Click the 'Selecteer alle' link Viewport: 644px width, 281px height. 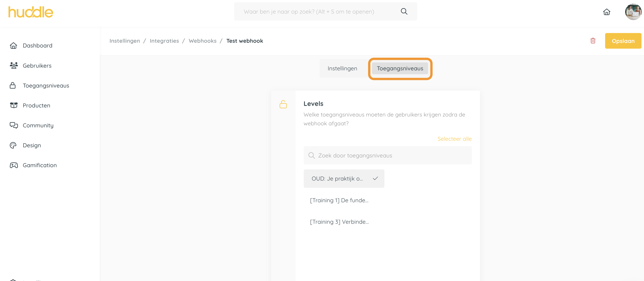coord(454,139)
